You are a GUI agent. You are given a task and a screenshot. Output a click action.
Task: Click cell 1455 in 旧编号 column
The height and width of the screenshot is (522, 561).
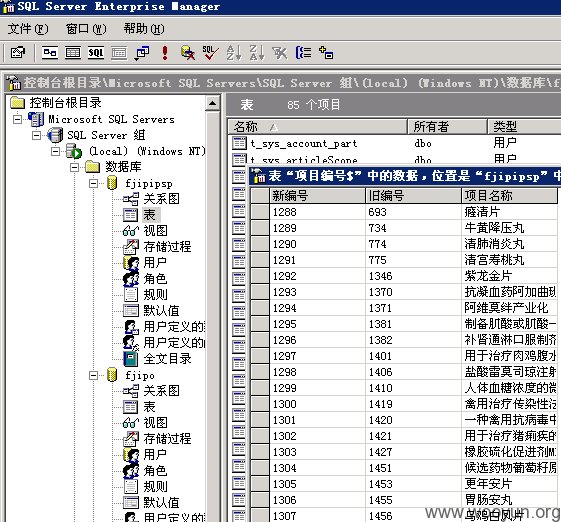[414, 500]
